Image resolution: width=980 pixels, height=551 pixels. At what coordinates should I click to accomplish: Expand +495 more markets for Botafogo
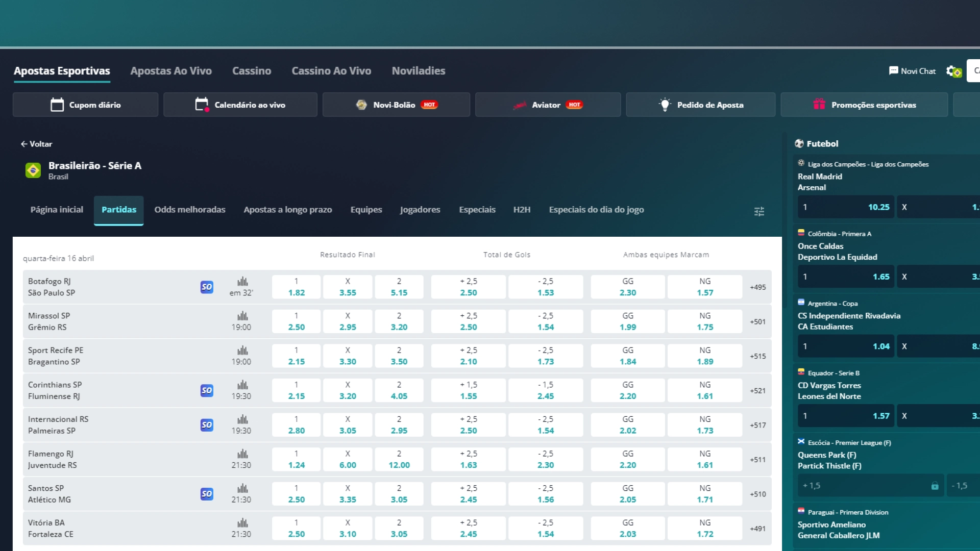point(758,287)
